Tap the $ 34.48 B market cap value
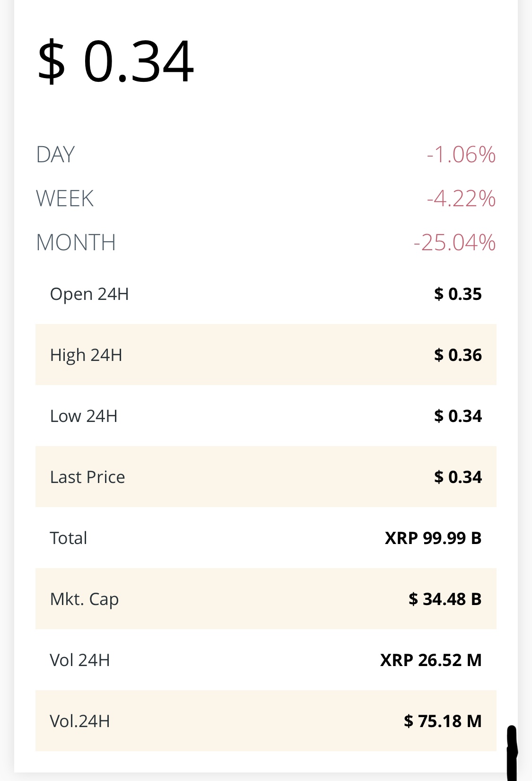 445,599
